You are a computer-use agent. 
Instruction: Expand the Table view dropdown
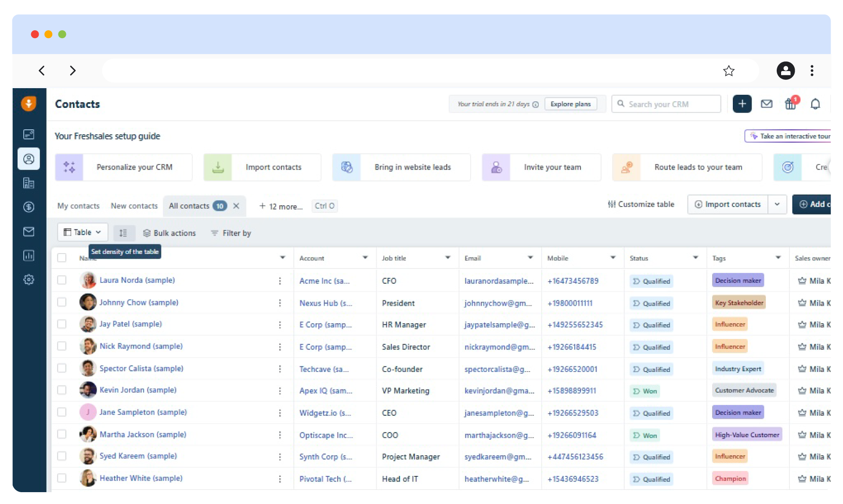[83, 232]
